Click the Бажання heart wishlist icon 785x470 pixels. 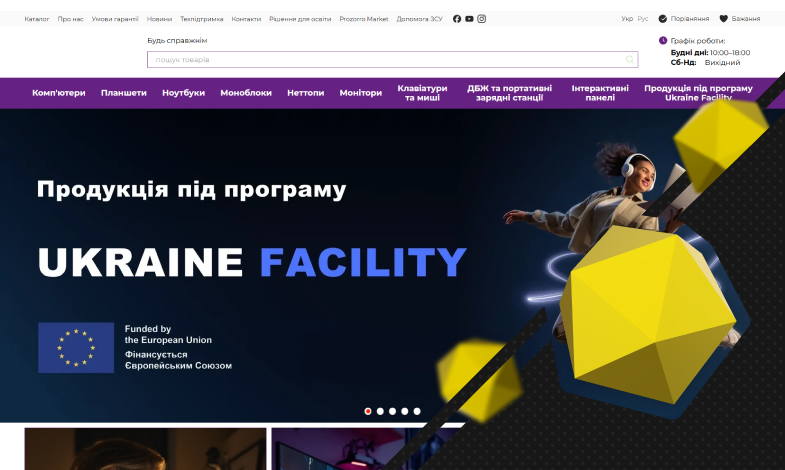[724, 19]
